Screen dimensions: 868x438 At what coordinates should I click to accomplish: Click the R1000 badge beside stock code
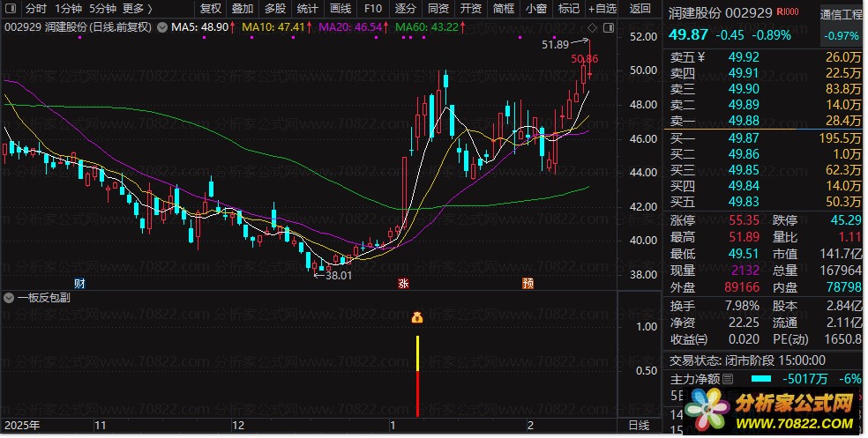[788, 11]
